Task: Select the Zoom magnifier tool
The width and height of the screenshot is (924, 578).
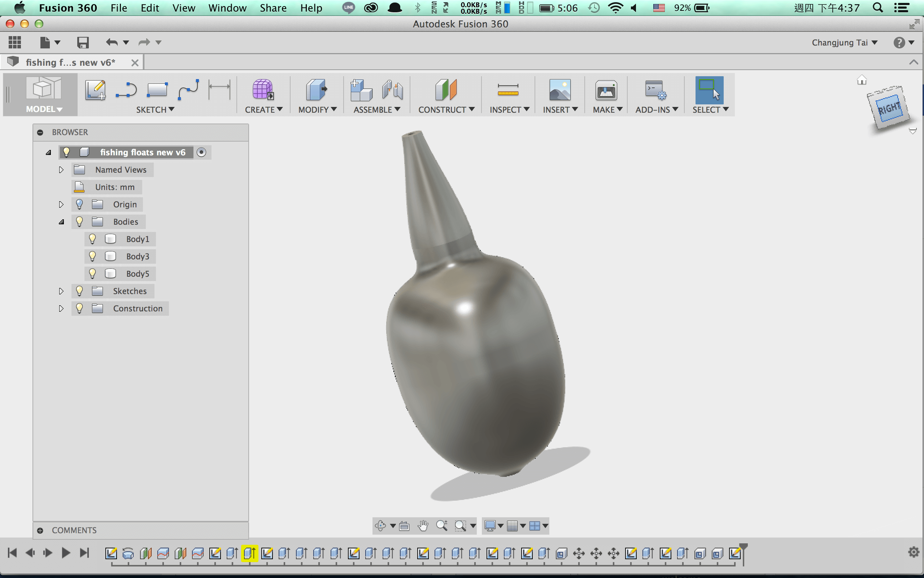Action: tap(442, 526)
